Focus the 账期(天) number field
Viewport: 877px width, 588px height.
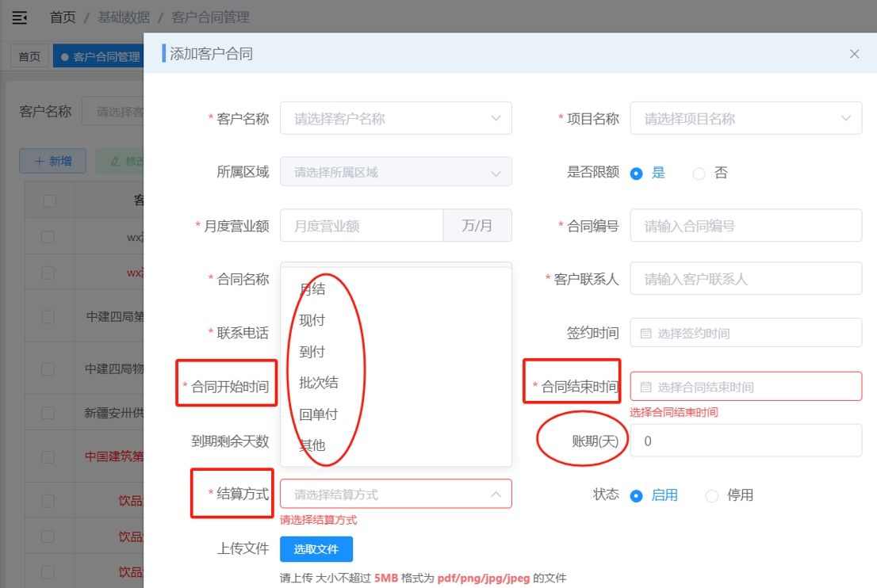pyautogui.click(x=745, y=441)
